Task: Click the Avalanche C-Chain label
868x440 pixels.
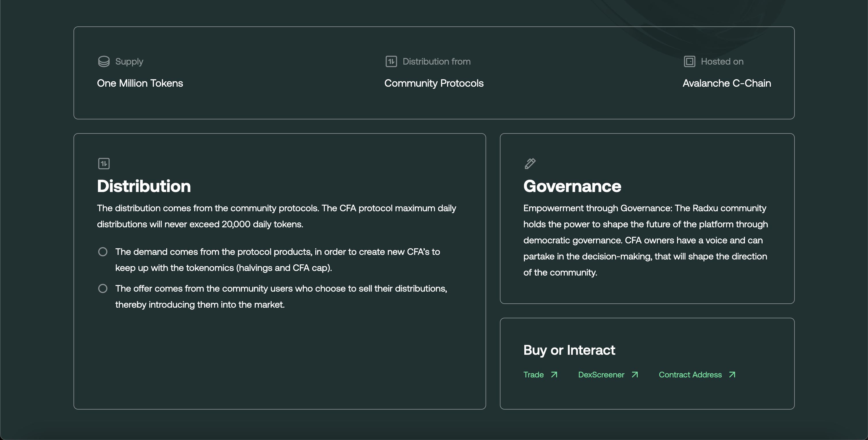Action: 726,83
